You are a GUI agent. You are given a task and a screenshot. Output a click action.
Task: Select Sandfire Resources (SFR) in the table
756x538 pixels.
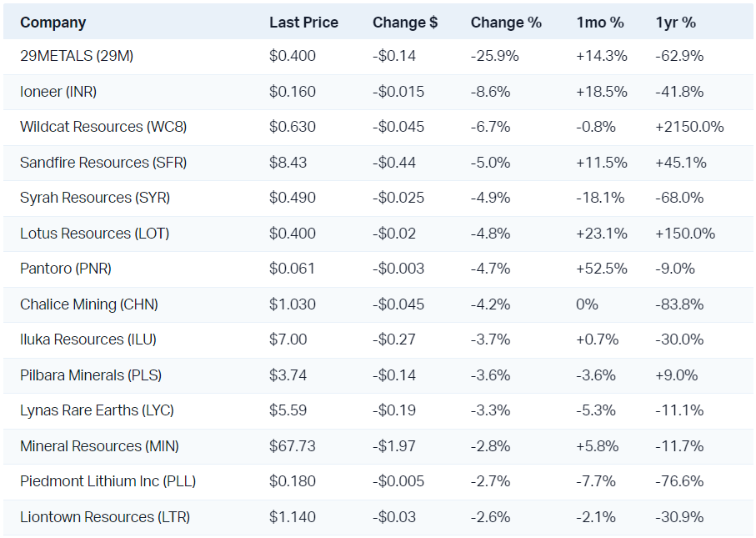[103, 163]
